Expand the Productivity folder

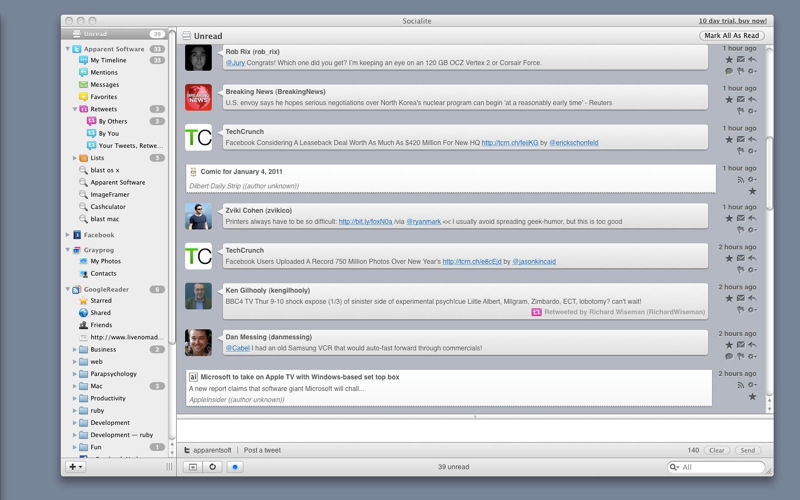(x=74, y=398)
